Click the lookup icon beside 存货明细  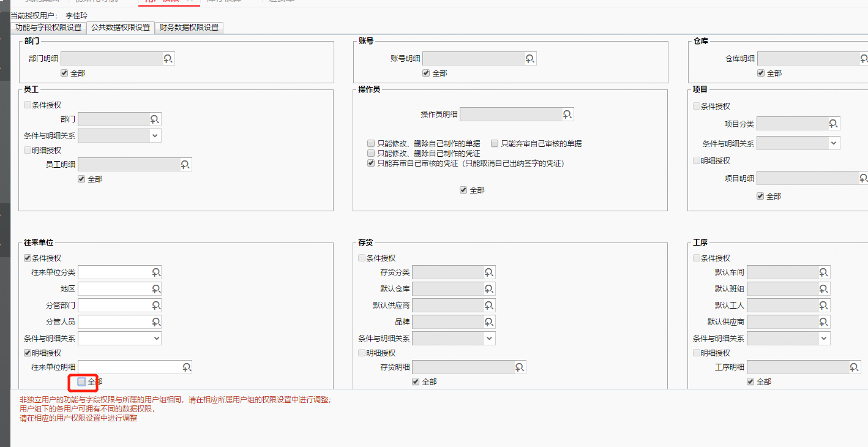click(520, 367)
